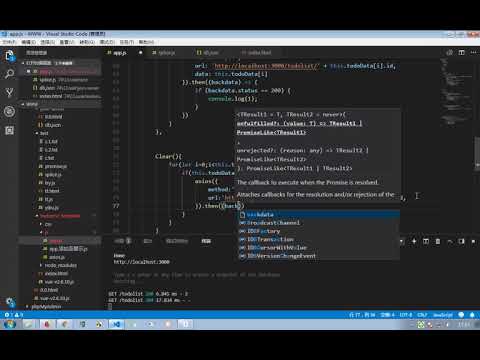Open the 帮助(H) menu

pyautogui.click(x=146, y=42)
